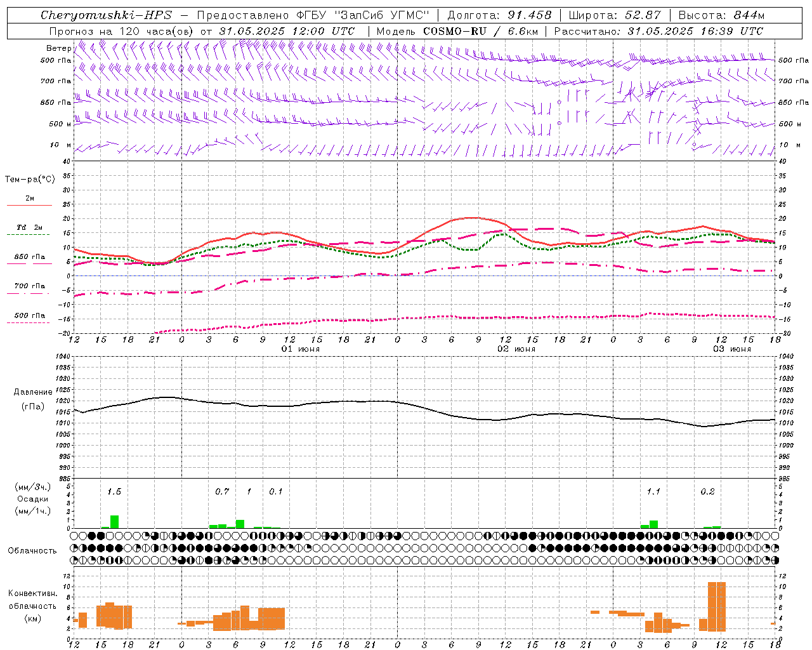This screenshot has width=812, height=650.
Task: Click the (мм/1ч.) precipitation unit label
Action: point(33,511)
